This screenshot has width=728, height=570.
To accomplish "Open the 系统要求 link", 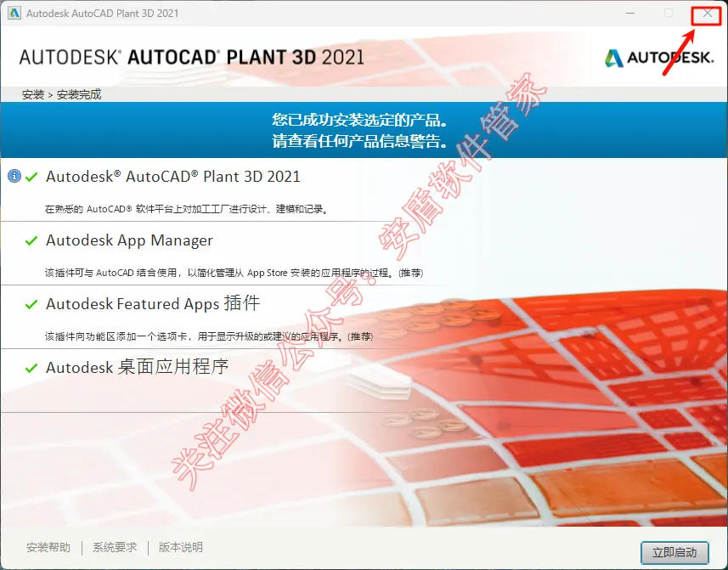I will point(115,547).
